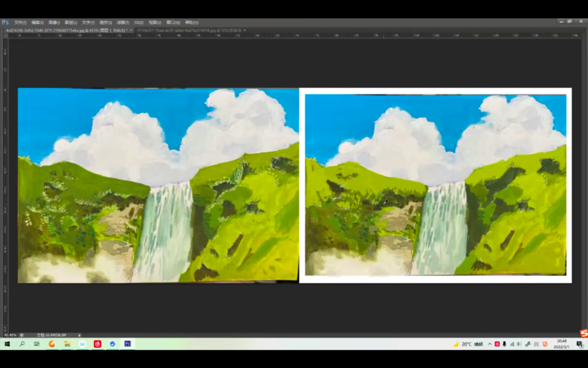588x368 pixels.
Task: Close the first document tab at 45.5%
Action: click(x=131, y=30)
